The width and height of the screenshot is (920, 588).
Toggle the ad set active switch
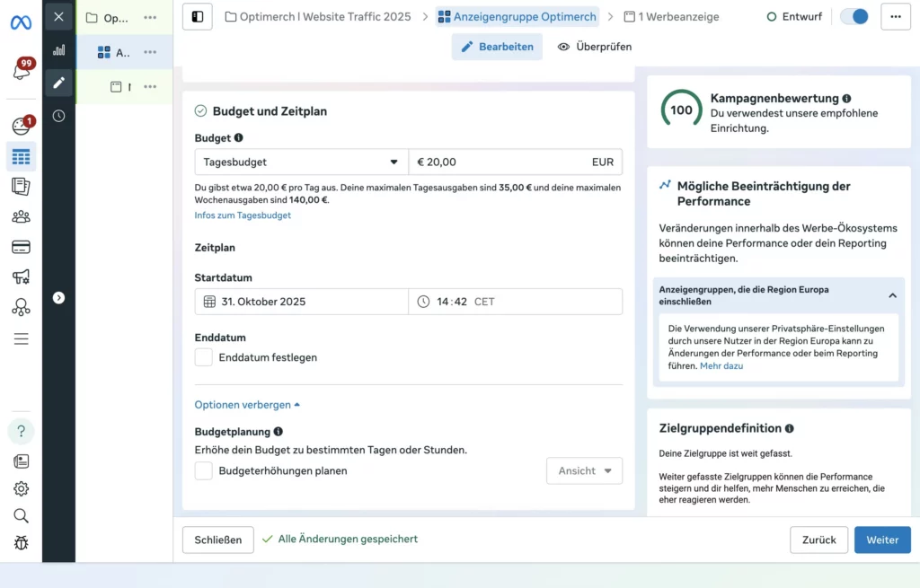coord(854,16)
